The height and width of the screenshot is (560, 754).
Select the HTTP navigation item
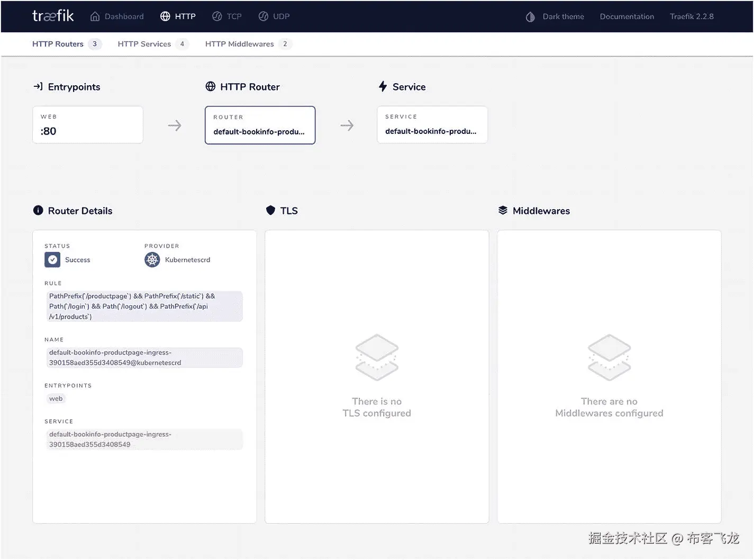[x=178, y=16]
